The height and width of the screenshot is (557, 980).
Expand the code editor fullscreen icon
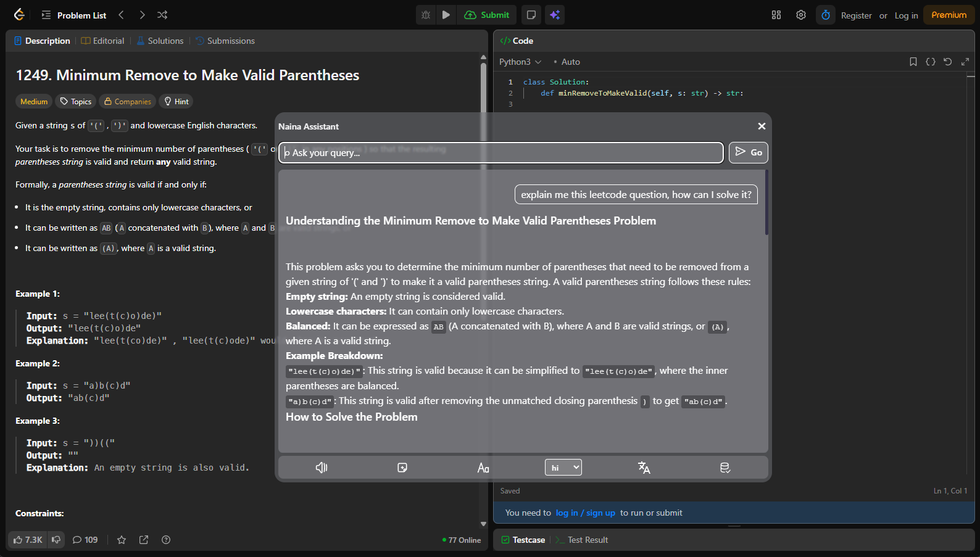(x=965, y=62)
